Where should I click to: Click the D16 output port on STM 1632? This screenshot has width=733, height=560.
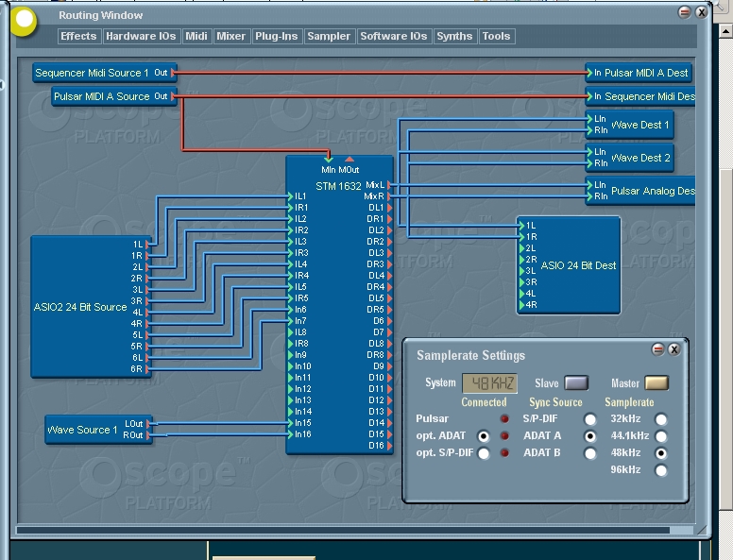point(389,446)
